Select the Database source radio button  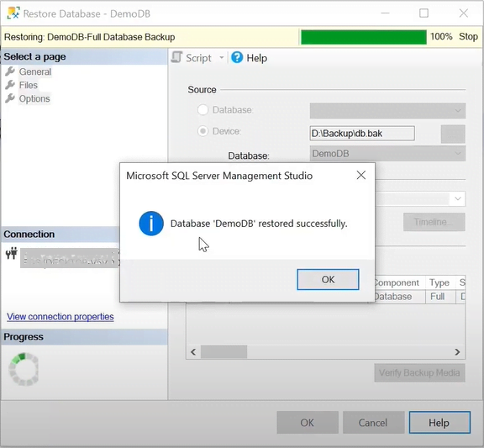click(203, 109)
